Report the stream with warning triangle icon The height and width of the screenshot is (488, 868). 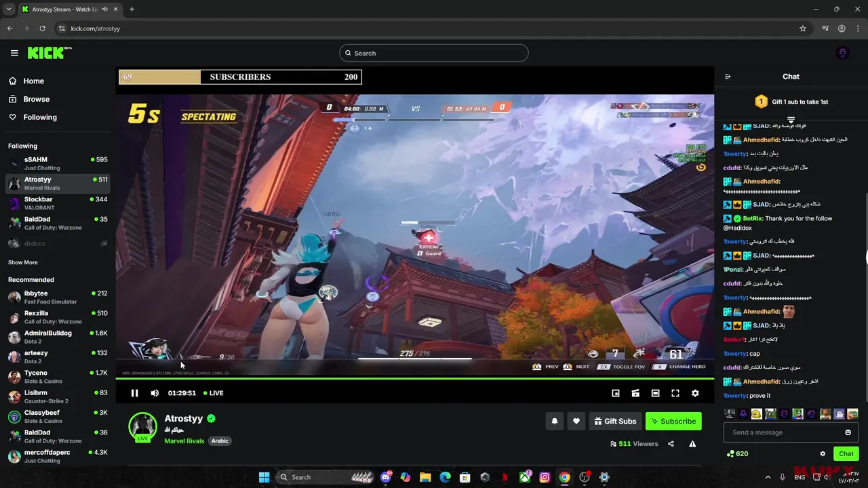(x=692, y=444)
